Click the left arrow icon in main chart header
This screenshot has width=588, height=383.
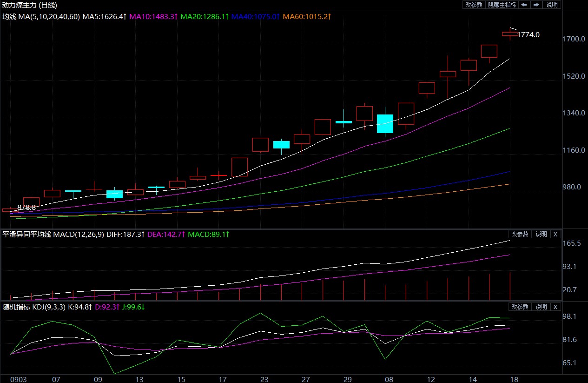tap(524, 5)
